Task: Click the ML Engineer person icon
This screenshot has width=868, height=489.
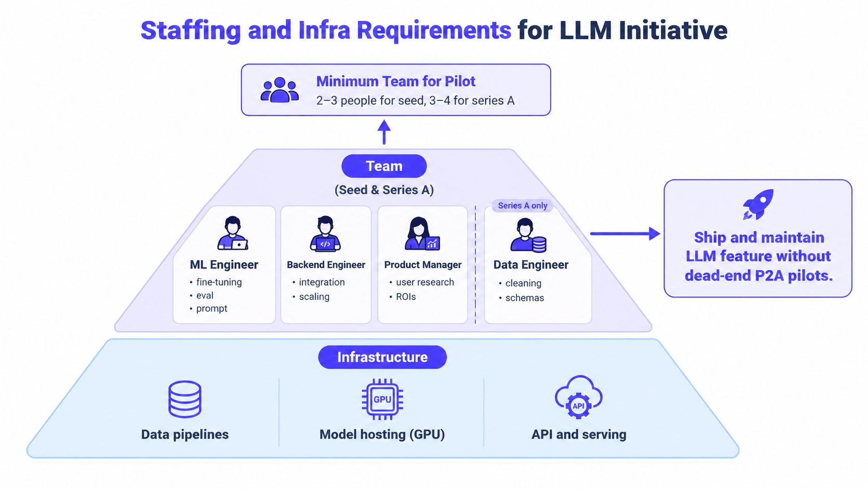Action: pyautogui.click(x=233, y=233)
